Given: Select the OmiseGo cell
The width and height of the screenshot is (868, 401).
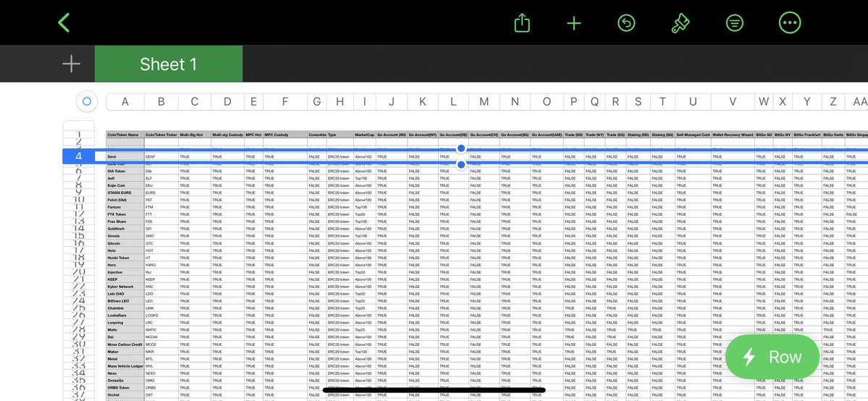Looking at the screenshot, I should tap(125, 381).
